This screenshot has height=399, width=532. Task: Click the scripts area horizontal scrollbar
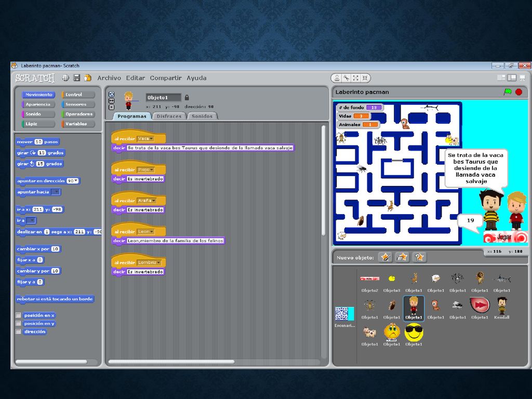coord(171,362)
